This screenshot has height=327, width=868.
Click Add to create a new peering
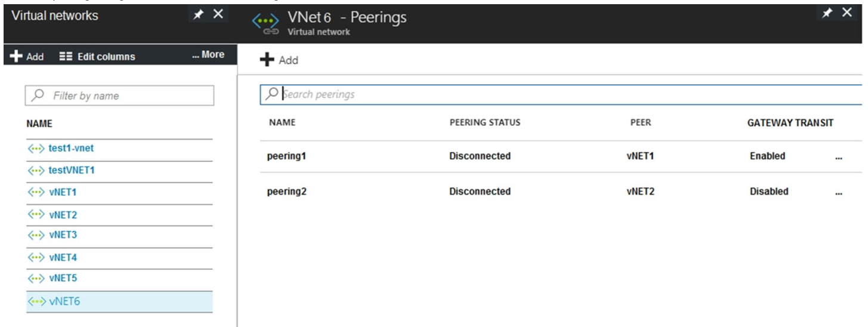(279, 60)
